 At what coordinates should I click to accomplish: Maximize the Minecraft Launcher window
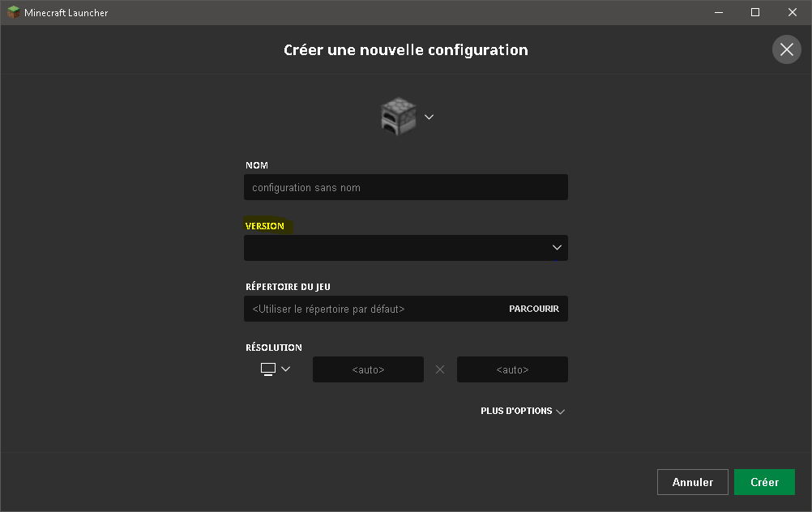coord(755,12)
